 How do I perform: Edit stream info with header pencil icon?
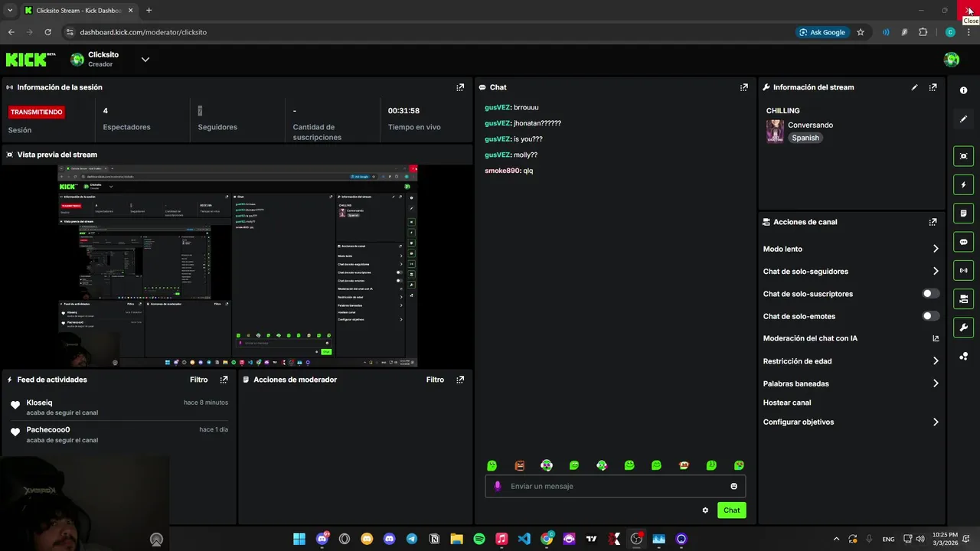(x=914, y=87)
